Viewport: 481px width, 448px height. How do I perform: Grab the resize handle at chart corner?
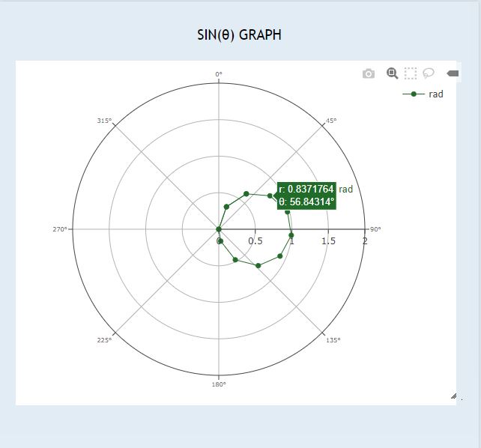point(453,396)
